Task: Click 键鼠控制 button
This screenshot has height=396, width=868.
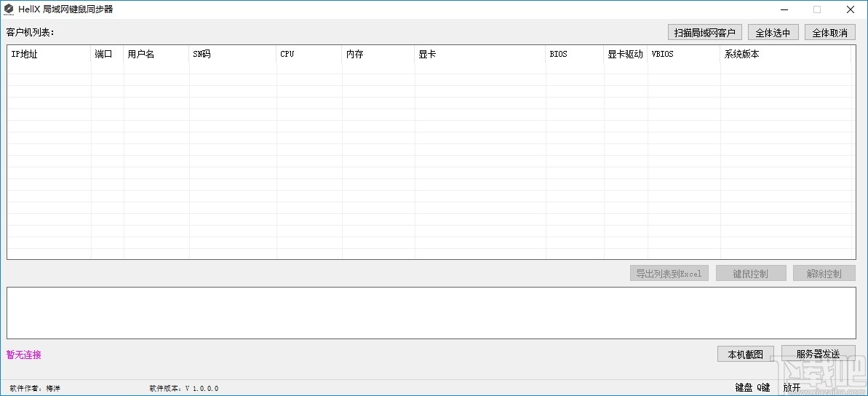Action: tap(751, 274)
